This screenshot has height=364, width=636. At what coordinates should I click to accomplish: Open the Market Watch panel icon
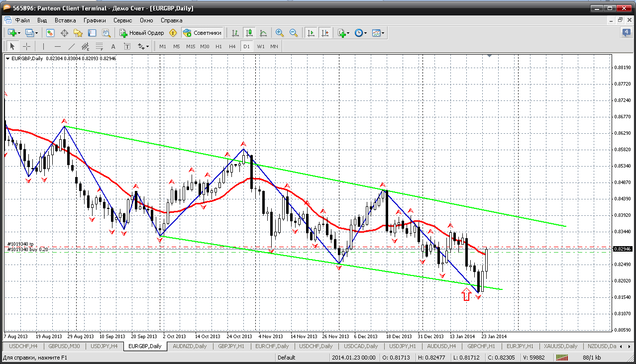50,33
